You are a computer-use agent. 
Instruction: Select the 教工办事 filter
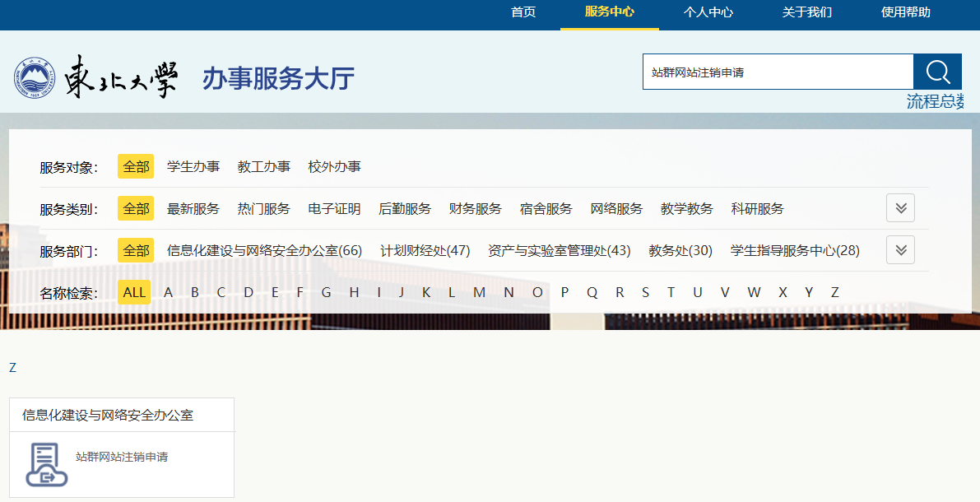click(264, 166)
